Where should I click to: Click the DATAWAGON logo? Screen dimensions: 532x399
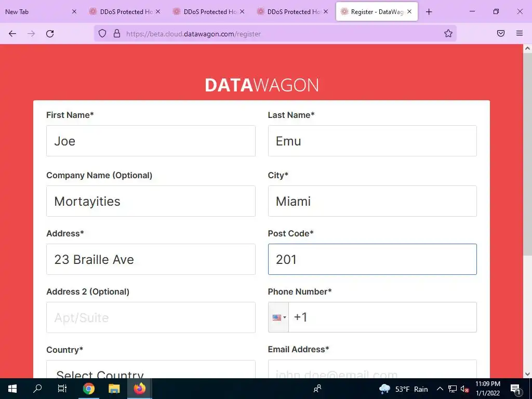pyautogui.click(x=262, y=85)
